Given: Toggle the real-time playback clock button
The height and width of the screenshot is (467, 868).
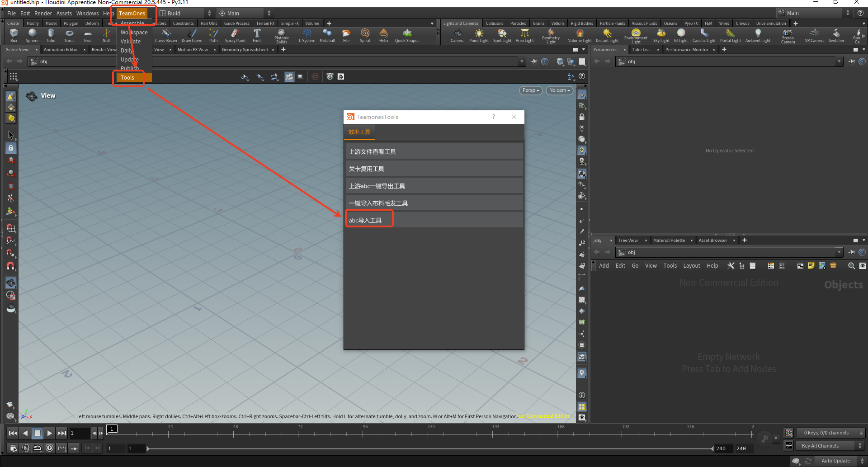Looking at the screenshot, I should pos(49,448).
